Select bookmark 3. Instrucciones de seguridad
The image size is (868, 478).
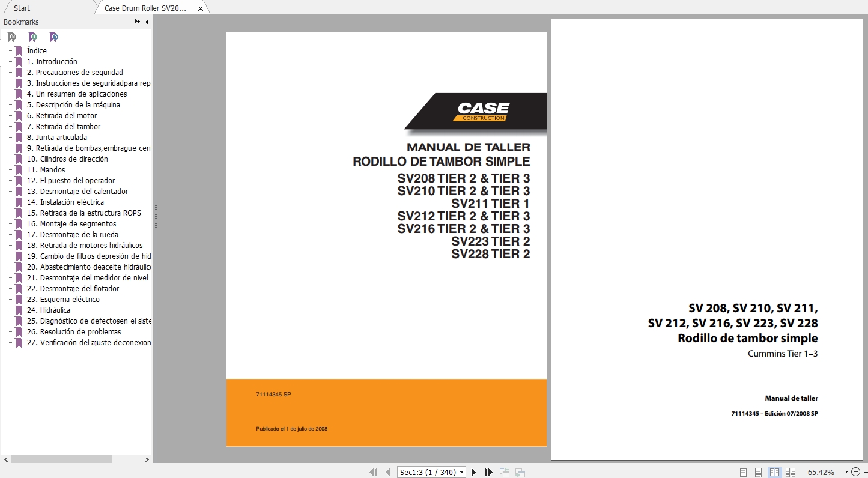89,83
